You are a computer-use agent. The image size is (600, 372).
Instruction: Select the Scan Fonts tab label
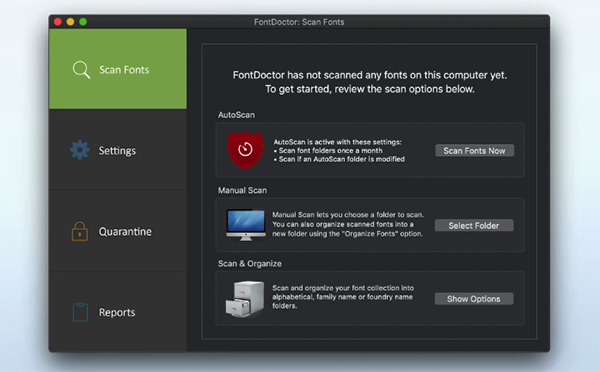(x=124, y=70)
